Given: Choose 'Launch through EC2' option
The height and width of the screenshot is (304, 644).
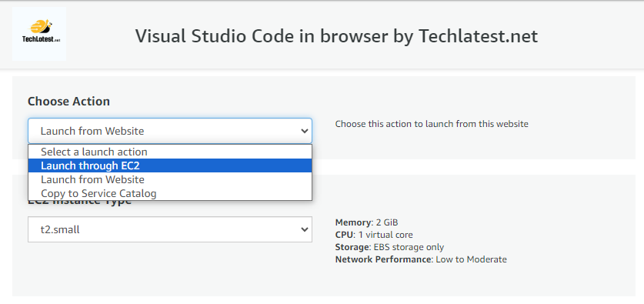Looking at the screenshot, I should coord(170,165).
